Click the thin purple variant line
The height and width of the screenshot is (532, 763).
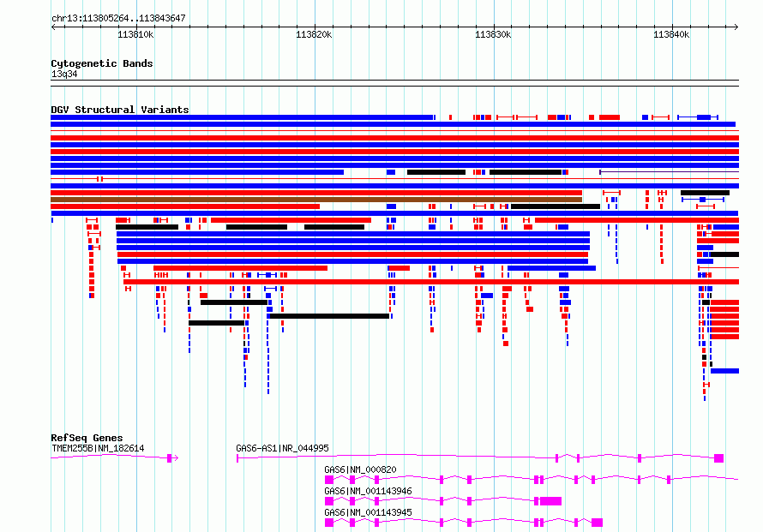(669, 172)
